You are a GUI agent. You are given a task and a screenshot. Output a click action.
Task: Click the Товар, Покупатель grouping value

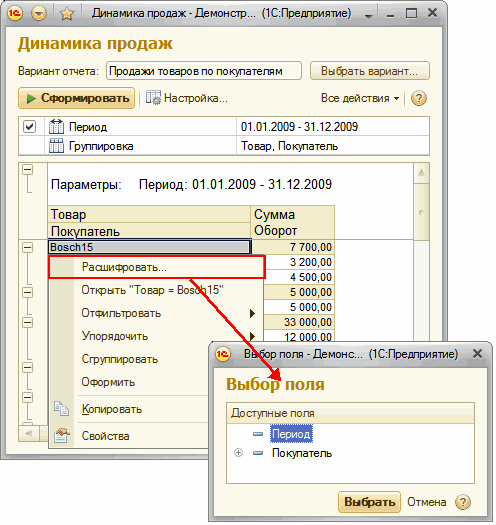click(333, 146)
